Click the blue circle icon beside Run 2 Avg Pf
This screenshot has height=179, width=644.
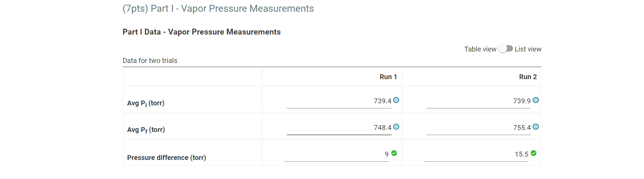coord(536,127)
